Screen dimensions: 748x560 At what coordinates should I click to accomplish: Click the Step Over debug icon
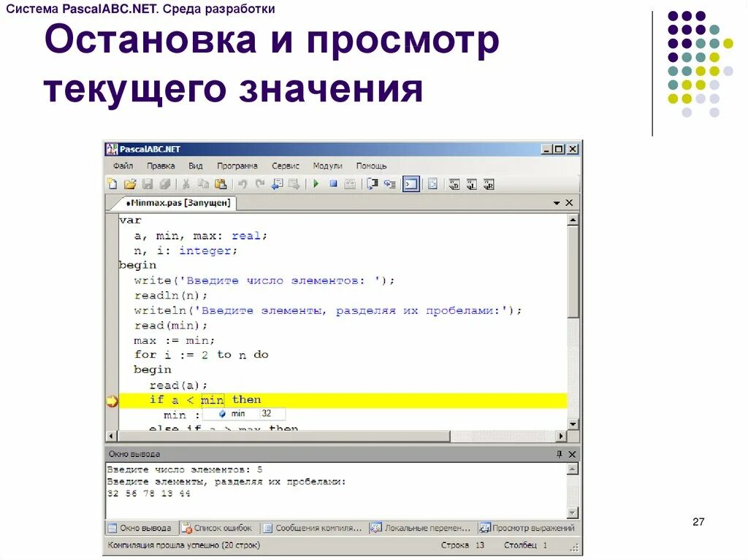372,184
